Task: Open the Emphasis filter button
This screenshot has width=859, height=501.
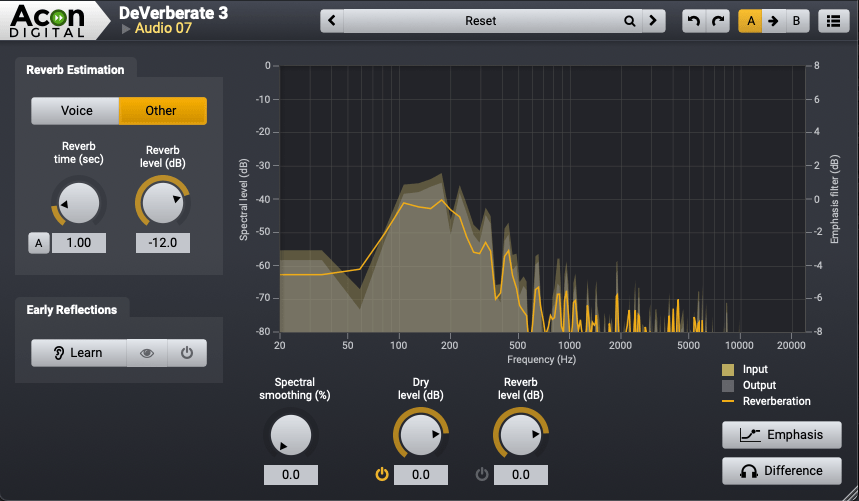Action: [x=781, y=435]
